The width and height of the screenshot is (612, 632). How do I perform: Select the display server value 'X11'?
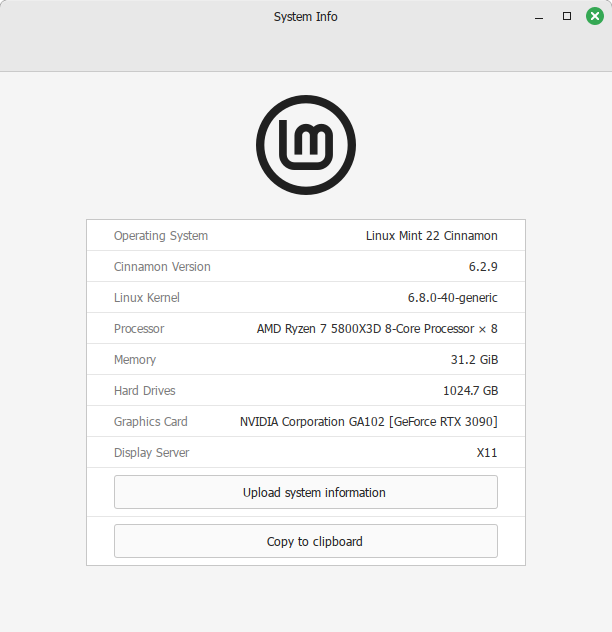(487, 453)
